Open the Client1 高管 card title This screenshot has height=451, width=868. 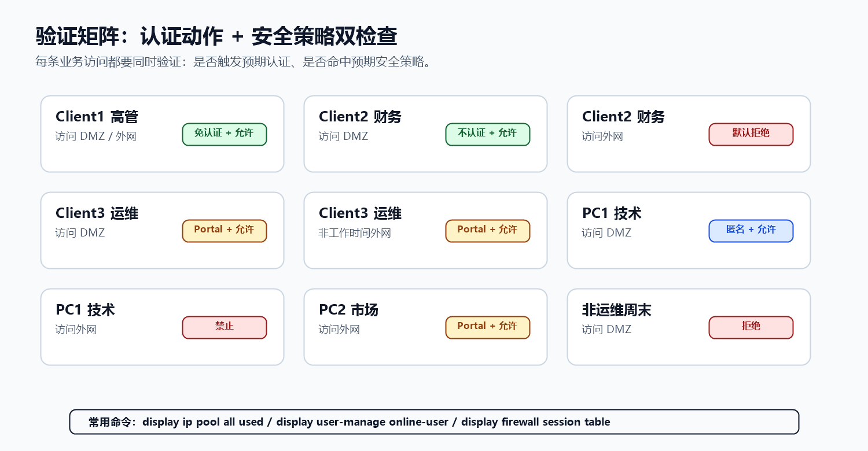97,117
